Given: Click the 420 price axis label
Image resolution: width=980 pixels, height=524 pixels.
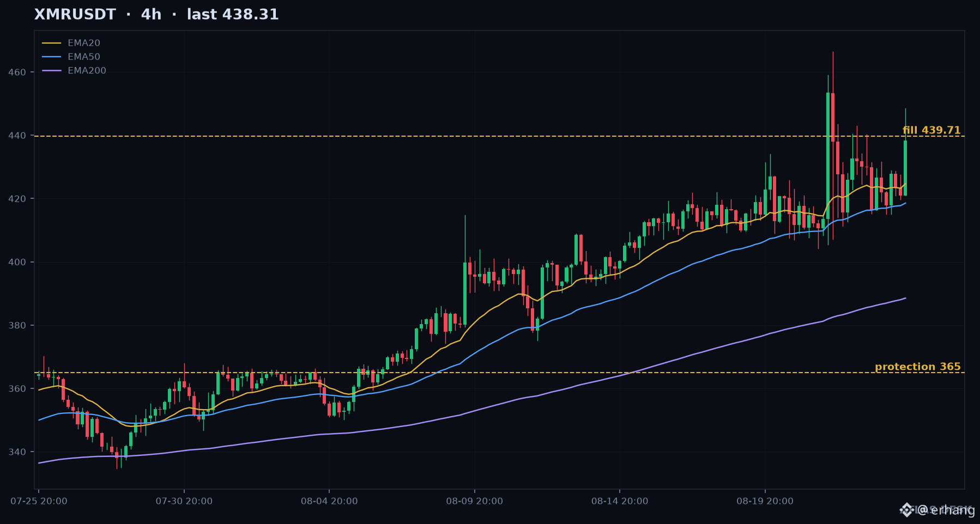Looking at the screenshot, I should click(17, 199).
